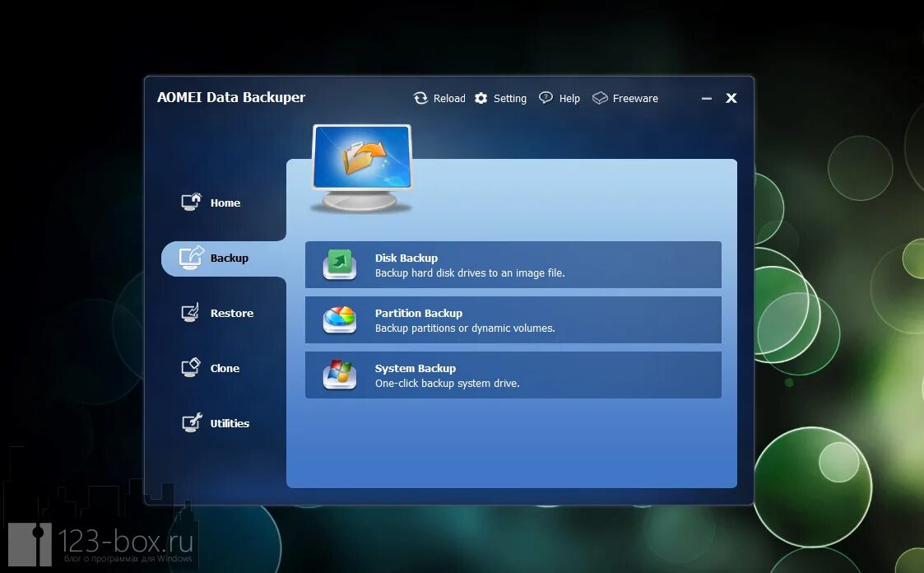Select the Backup tab label
This screenshot has height=573, width=924.
tap(230, 259)
